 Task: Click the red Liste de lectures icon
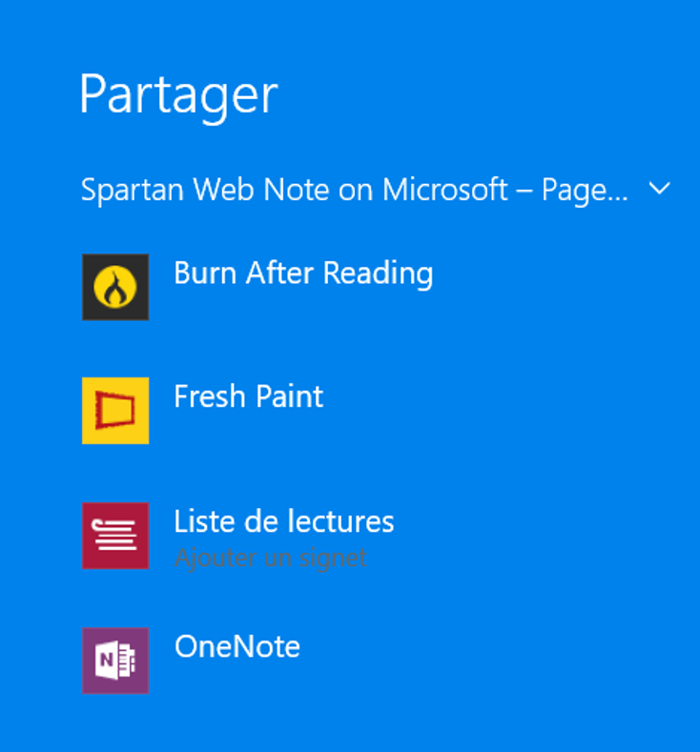click(115, 536)
